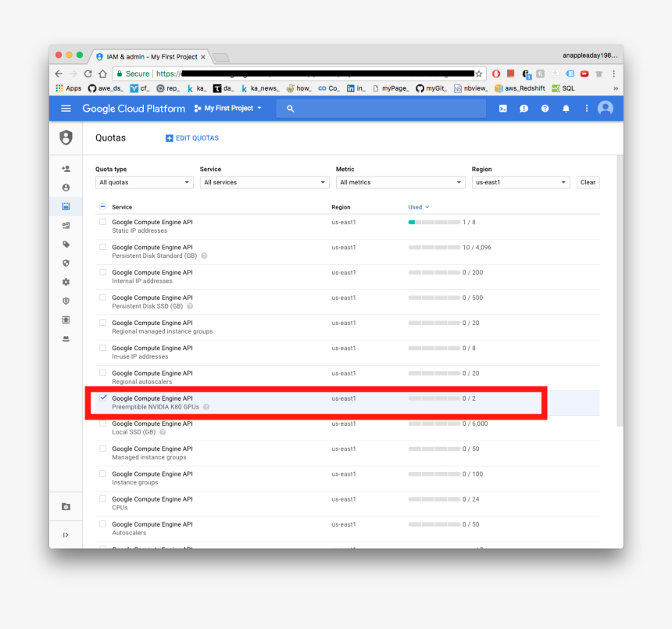This screenshot has width=672, height=629.
Task: Check the Regional managed instance groups row
Action: [102, 323]
